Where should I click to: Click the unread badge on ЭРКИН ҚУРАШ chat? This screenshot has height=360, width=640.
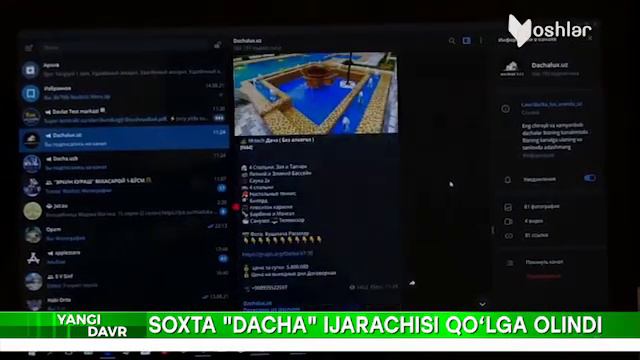point(221,188)
